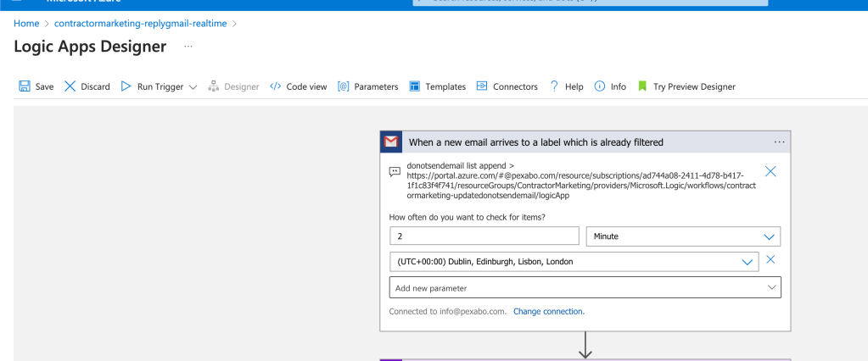
Task: Expand the Run Trigger dropdown chevron
Action: point(193,86)
